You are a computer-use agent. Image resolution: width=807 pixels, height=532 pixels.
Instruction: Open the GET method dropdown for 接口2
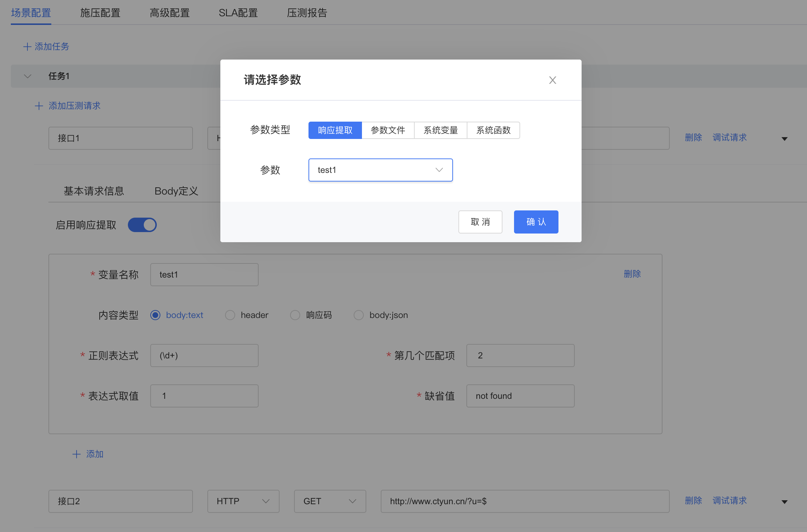[x=330, y=501]
